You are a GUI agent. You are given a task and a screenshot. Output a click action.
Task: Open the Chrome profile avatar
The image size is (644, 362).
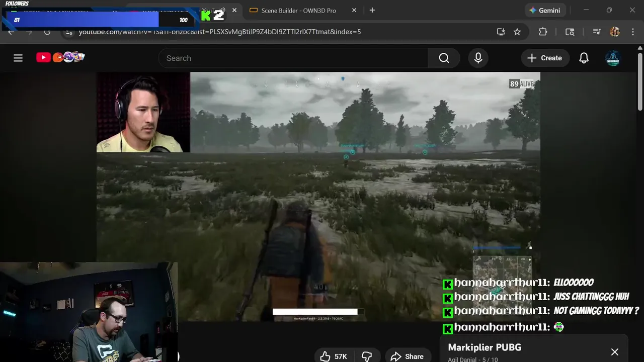[x=615, y=32]
